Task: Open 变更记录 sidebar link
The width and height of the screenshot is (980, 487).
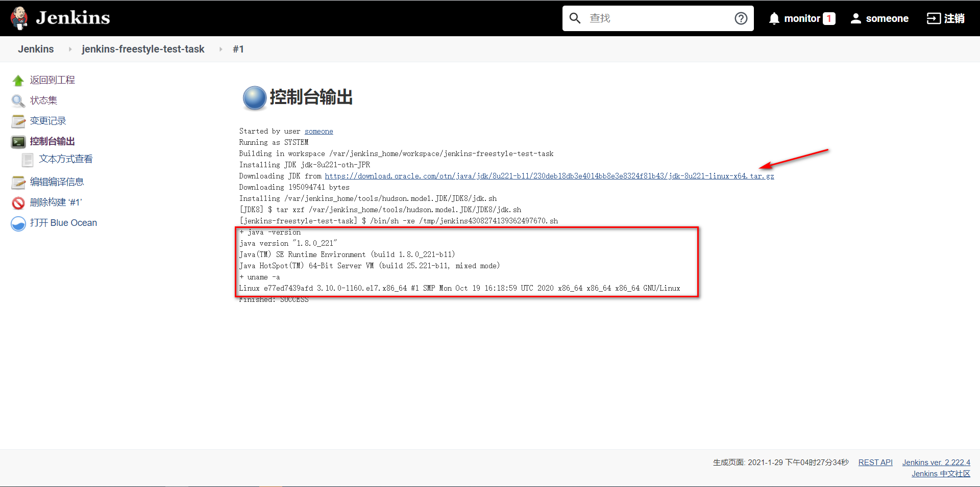Action: pos(48,121)
